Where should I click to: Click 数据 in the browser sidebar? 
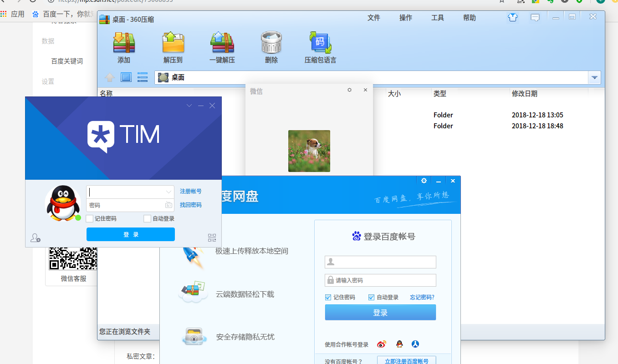pyautogui.click(x=48, y=41)
